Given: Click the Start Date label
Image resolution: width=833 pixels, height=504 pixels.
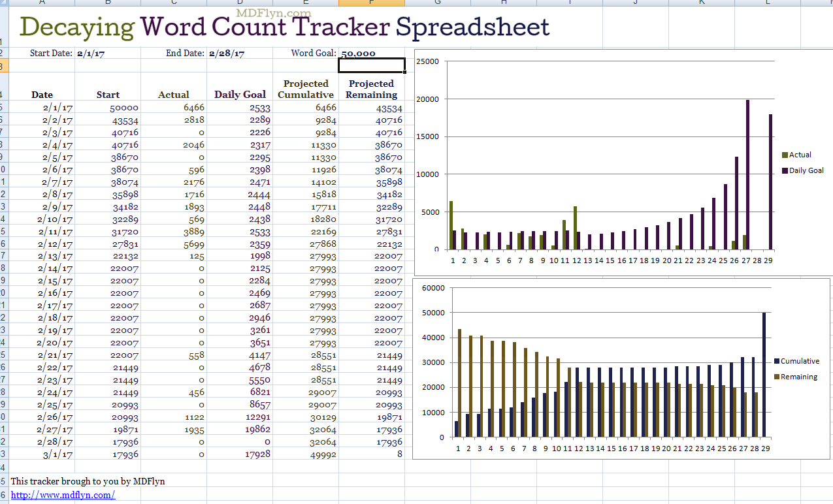Looking at the screenshot, I should pyautogui.click(x=52, y=54).
